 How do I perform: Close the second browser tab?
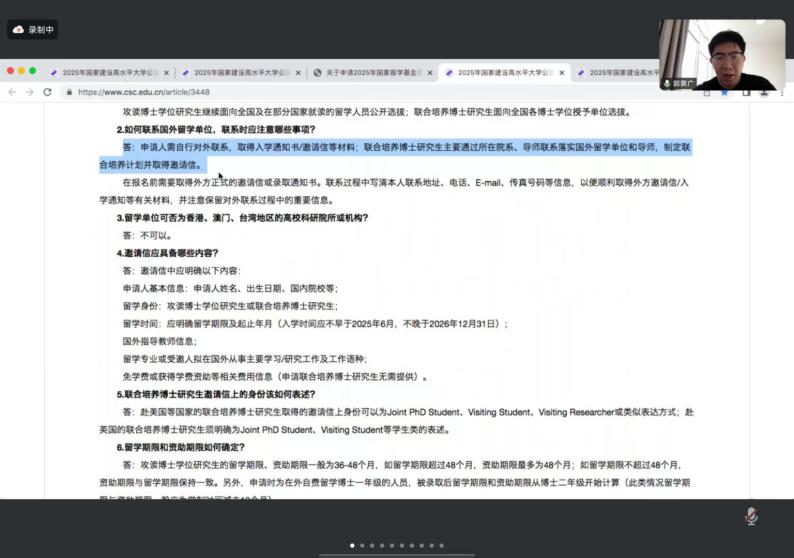click(x=298, y=73)
